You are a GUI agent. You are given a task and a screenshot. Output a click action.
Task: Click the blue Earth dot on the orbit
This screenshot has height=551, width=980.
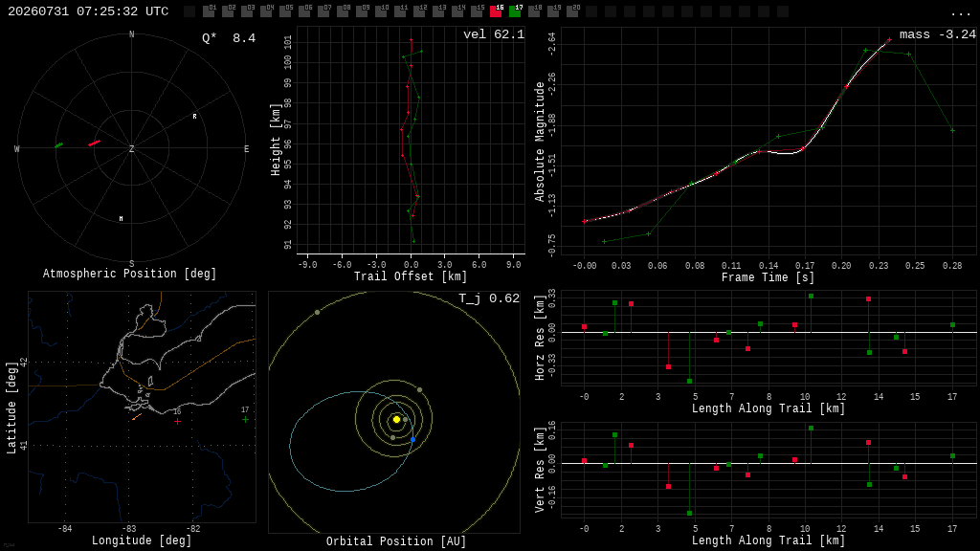(413, 440)
